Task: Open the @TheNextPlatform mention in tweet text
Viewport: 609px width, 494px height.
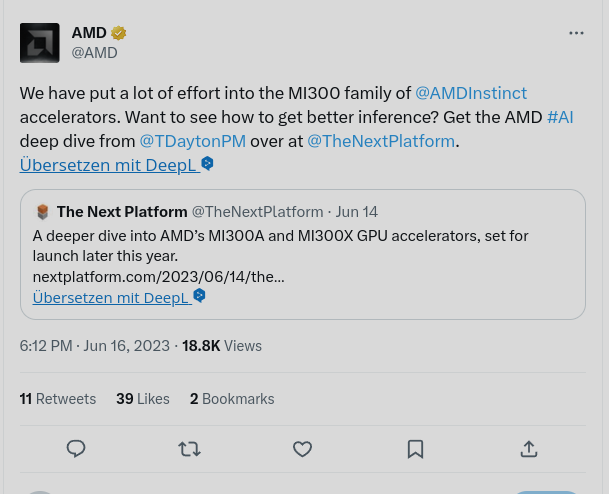Action: click(x=381, y=141)
